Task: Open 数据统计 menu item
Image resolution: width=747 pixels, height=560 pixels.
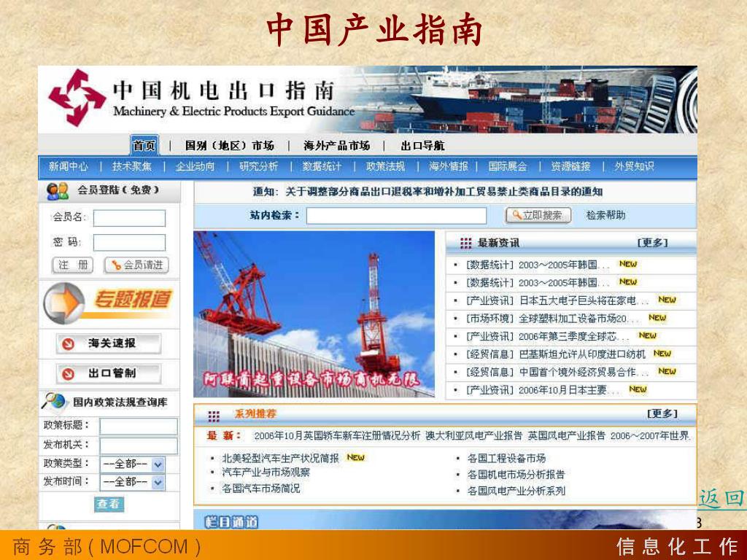Action: [x=322, y=167]
